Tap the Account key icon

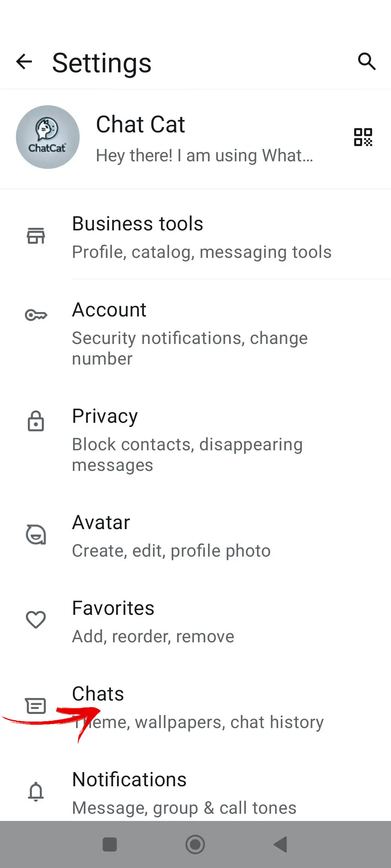click(x=36, y=315)
